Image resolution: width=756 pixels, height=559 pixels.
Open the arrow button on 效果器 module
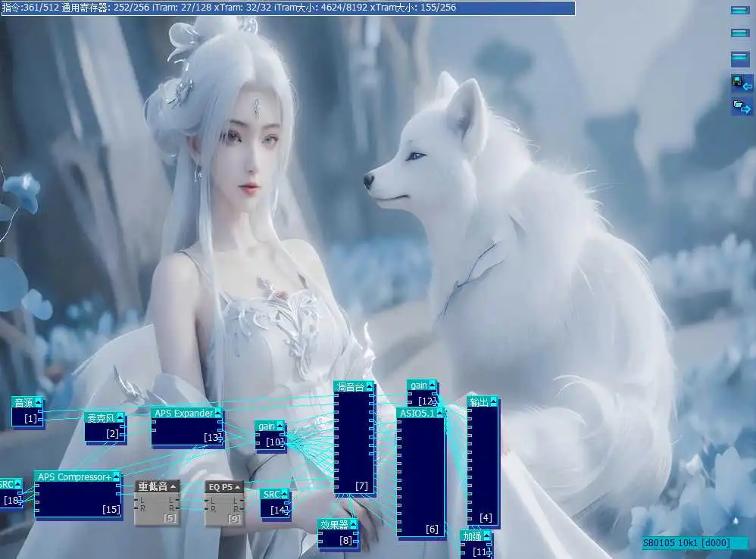click(354, 524)
